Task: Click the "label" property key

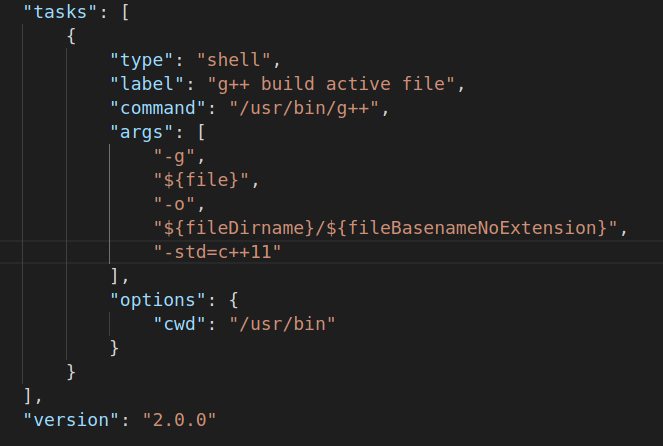Action: point(147,84)
